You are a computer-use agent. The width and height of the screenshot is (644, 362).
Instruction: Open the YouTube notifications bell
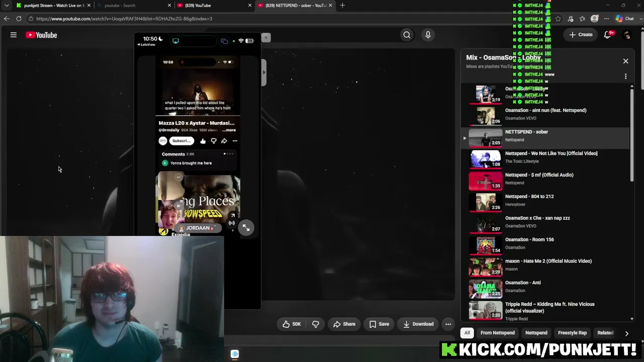608,35
